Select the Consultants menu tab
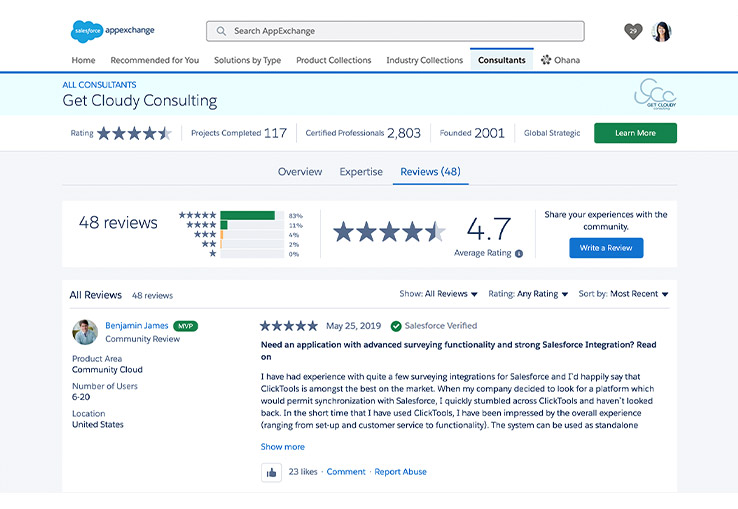 [502, 60]
